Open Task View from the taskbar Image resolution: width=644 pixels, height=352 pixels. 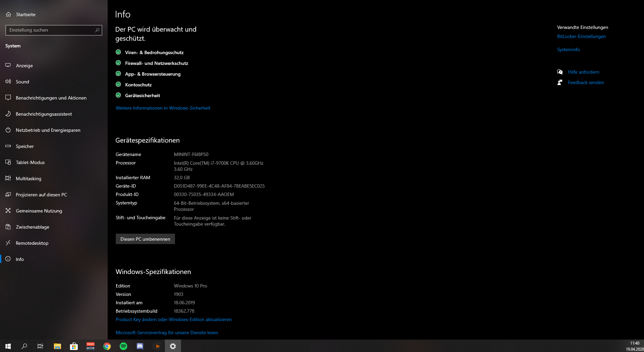pos(40,346)
